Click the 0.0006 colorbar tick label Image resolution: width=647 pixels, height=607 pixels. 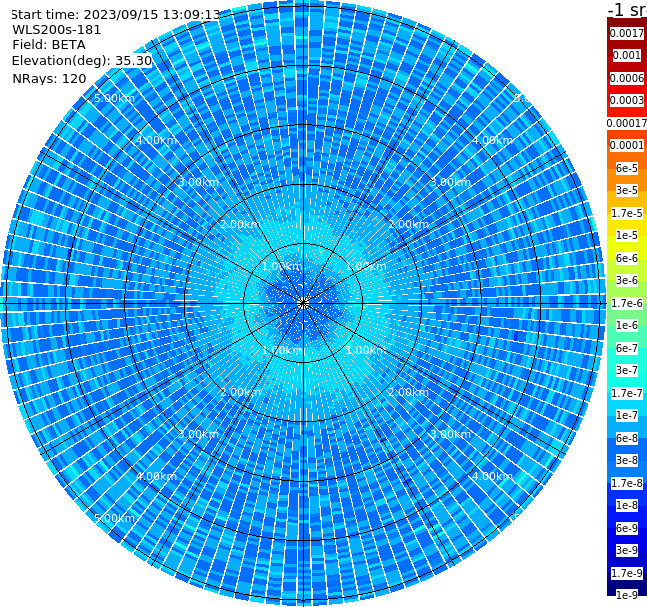click(627, 78)
